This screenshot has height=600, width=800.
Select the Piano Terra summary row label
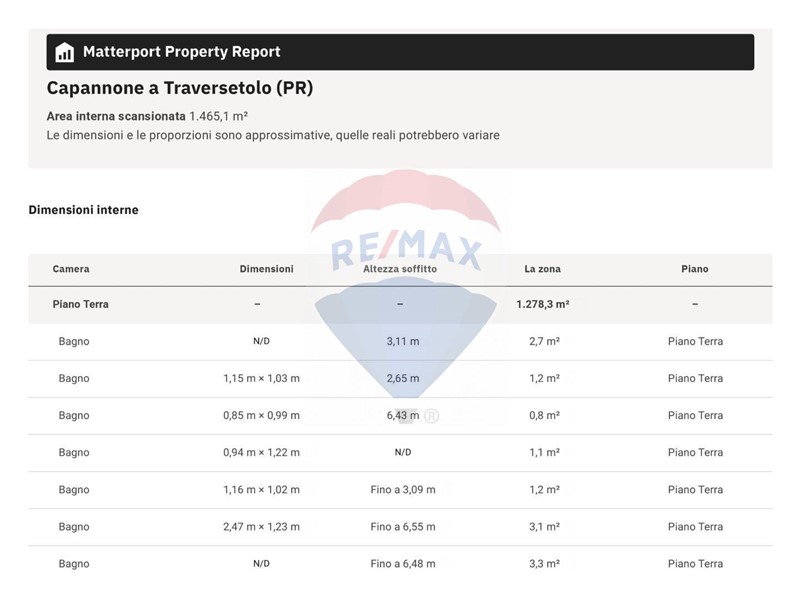(x=80, y=304)
